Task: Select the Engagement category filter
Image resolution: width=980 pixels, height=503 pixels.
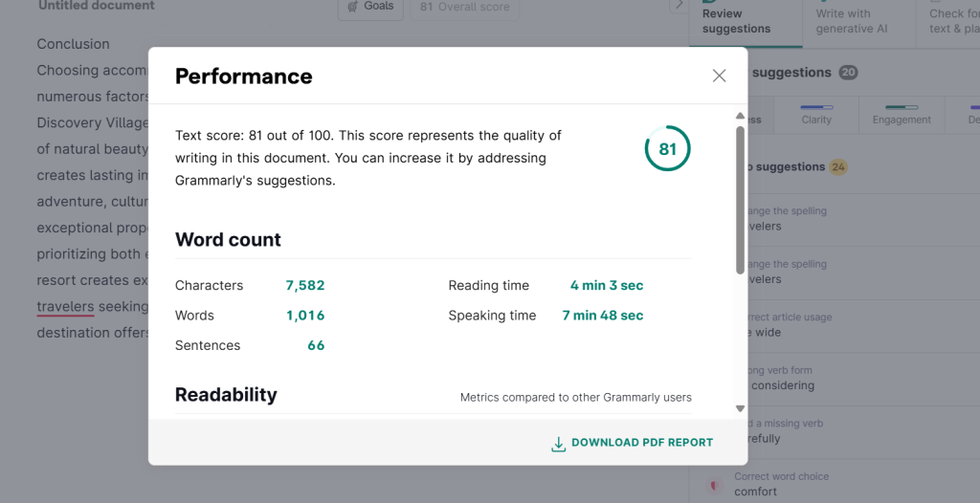Action: tap(902, 115)
